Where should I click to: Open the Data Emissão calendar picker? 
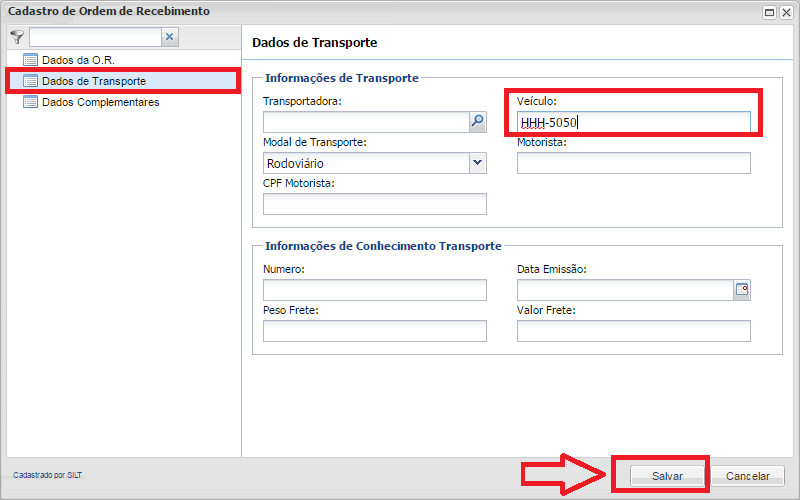[742, 290]
